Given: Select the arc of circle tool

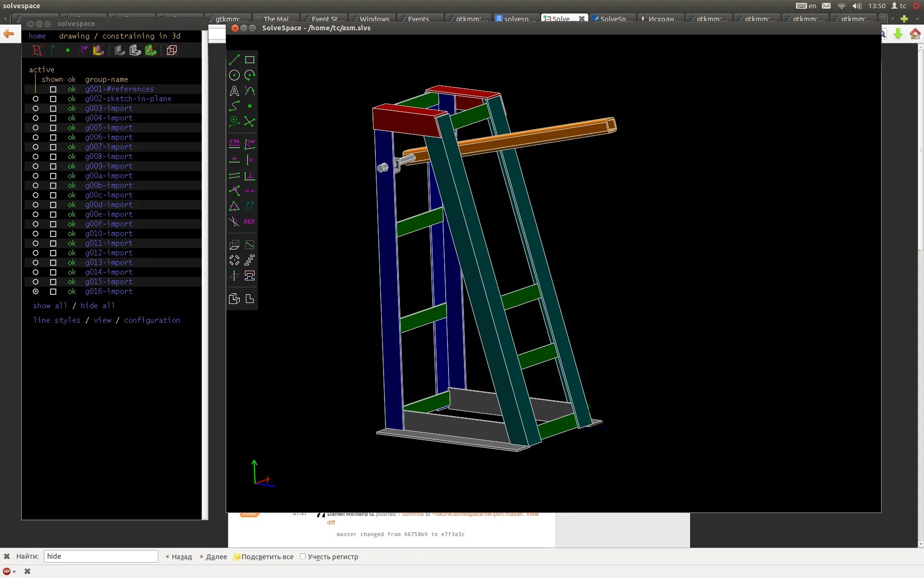Looking at the screenshot, I should [250, 75].
